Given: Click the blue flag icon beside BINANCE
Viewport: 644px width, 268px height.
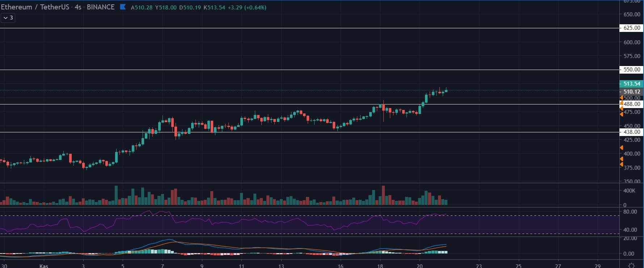Looking at the screenshot, I should (x=123, y=7).
